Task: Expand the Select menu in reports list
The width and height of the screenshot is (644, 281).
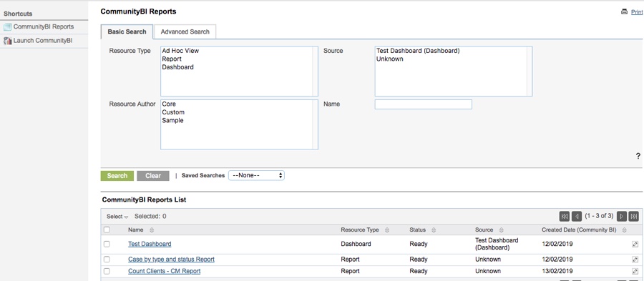Action: pyautogui.click(x=117, y=217)
